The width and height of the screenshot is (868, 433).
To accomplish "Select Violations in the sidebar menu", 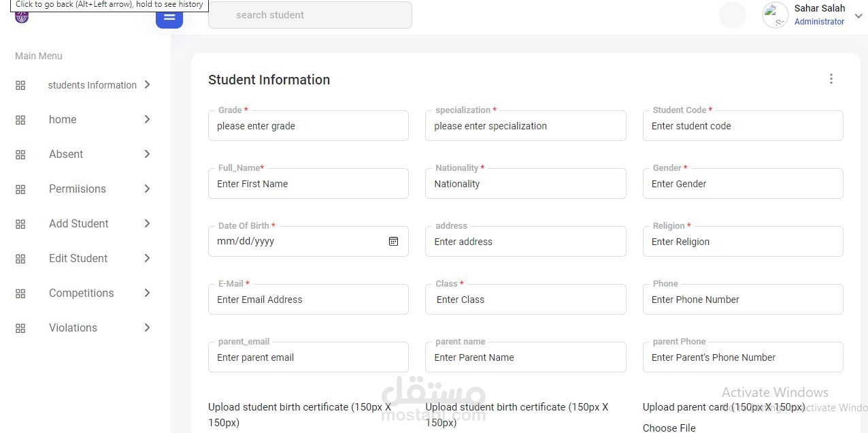I will (x=73, y=327).
